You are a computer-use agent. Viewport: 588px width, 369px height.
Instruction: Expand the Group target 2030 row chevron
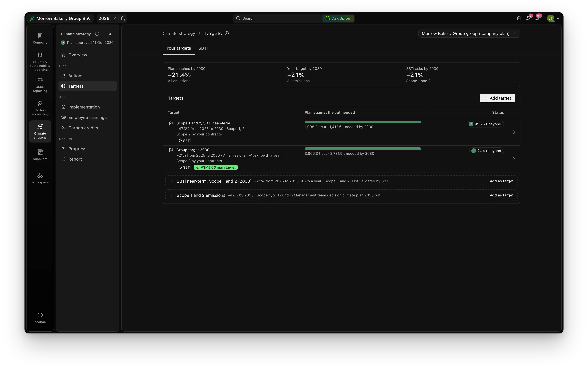click(514, 159)
